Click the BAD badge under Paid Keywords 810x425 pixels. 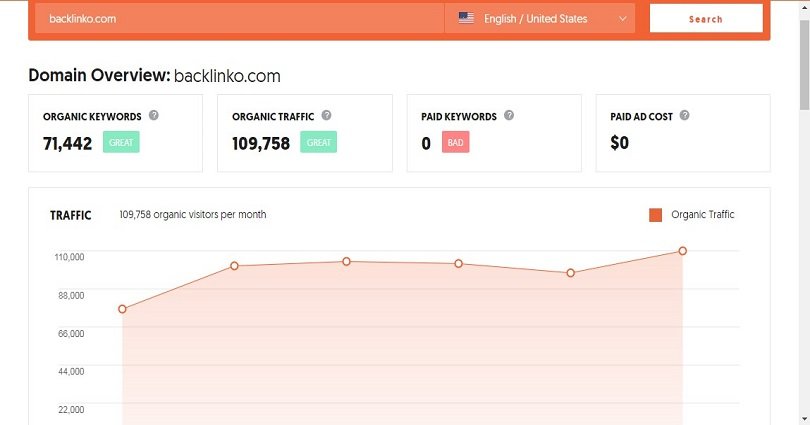click(455, 142)
